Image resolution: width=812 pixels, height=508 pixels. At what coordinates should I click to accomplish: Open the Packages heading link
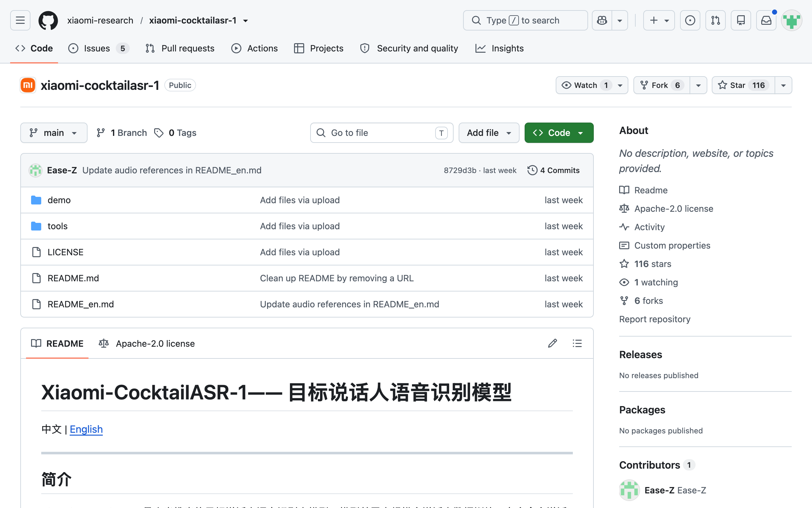(x=642, y=410)
